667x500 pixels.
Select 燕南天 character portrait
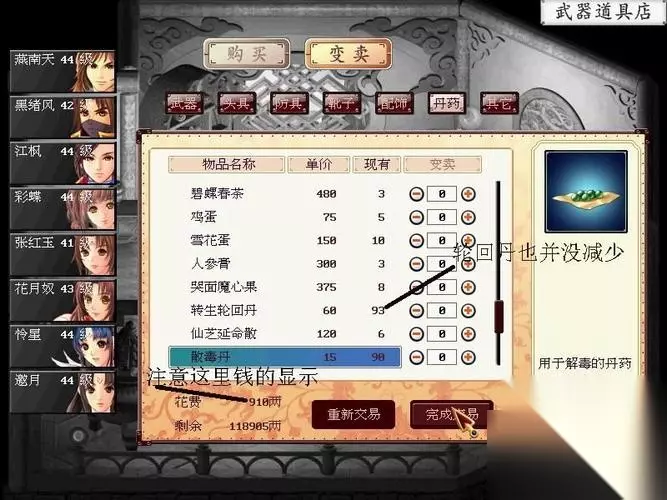point(63,71)
